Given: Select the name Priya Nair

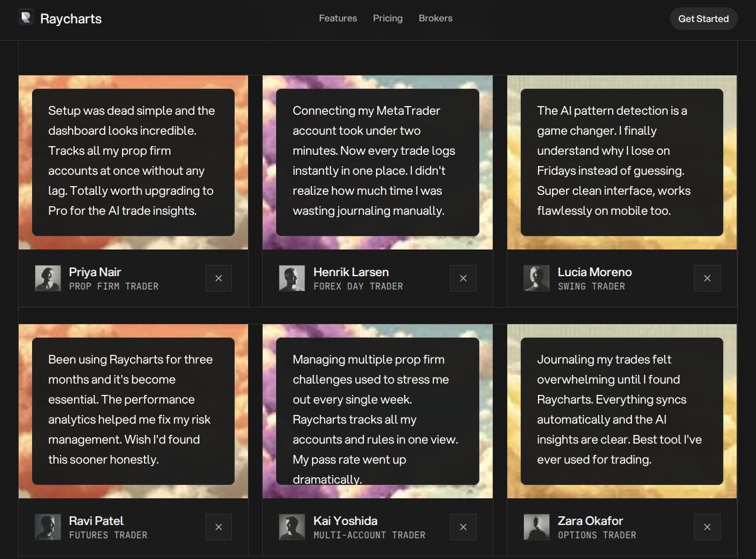Looking at the screenshot, I should click(x=95, y=272).
